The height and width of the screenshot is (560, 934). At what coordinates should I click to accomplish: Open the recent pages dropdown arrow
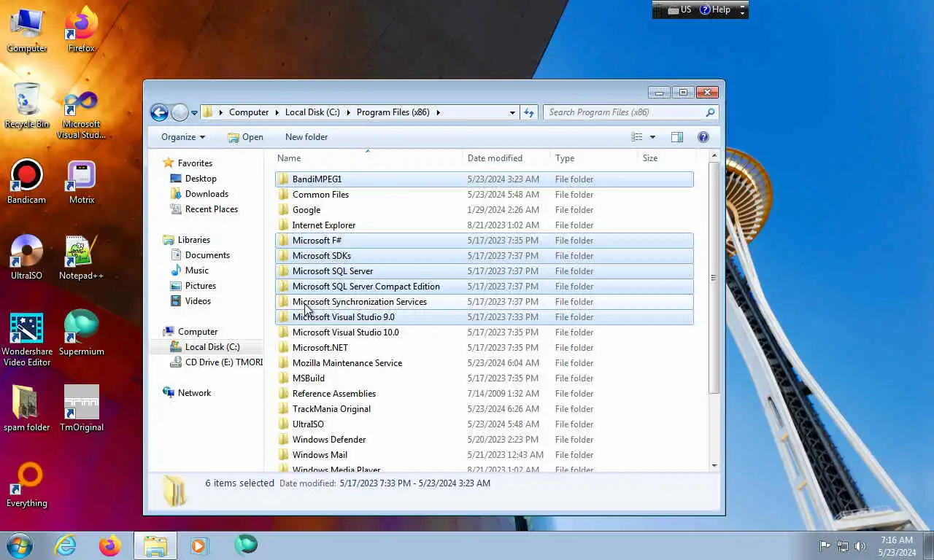pos(194,113)
